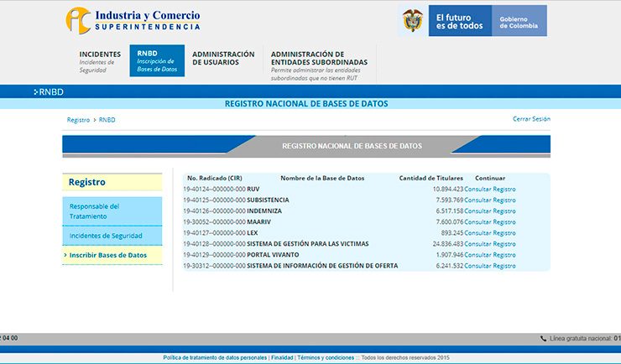Image resolution: width=621 pixels, height=364 pixels.
Task: Open the INCIDENTES menu tab
Action: [x=100, y=62]
